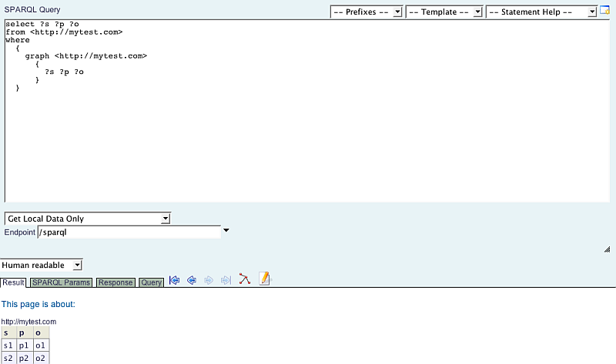Click the "This page is about:" heading
The width and height of the screenshot is (616, 364).
tap(38, 304)
